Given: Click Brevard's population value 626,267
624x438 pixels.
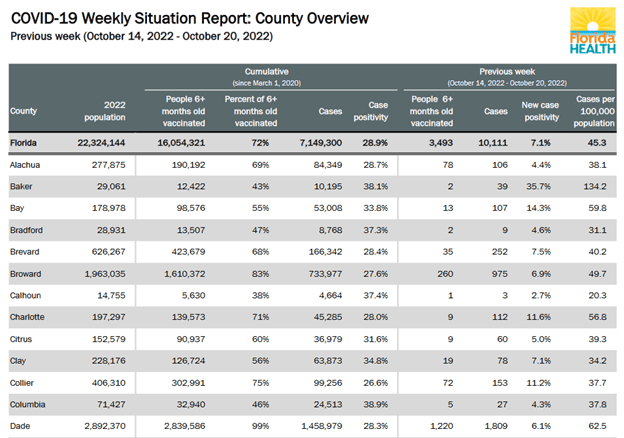Looking at the screenshot, I should [x=102, y=251].
